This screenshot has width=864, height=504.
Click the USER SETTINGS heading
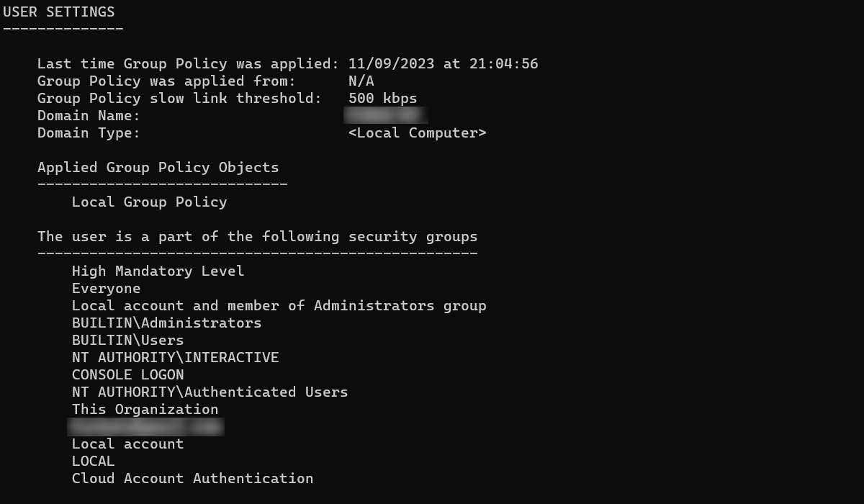59,12
